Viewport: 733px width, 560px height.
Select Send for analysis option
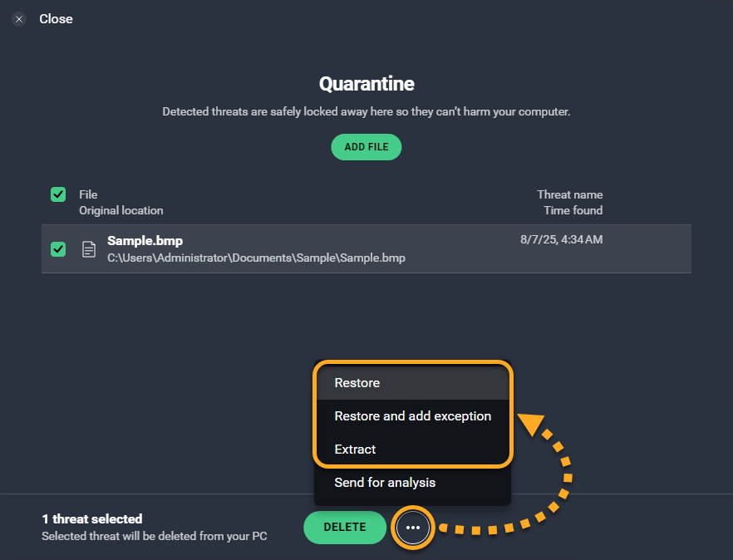[x=385, y=483]
